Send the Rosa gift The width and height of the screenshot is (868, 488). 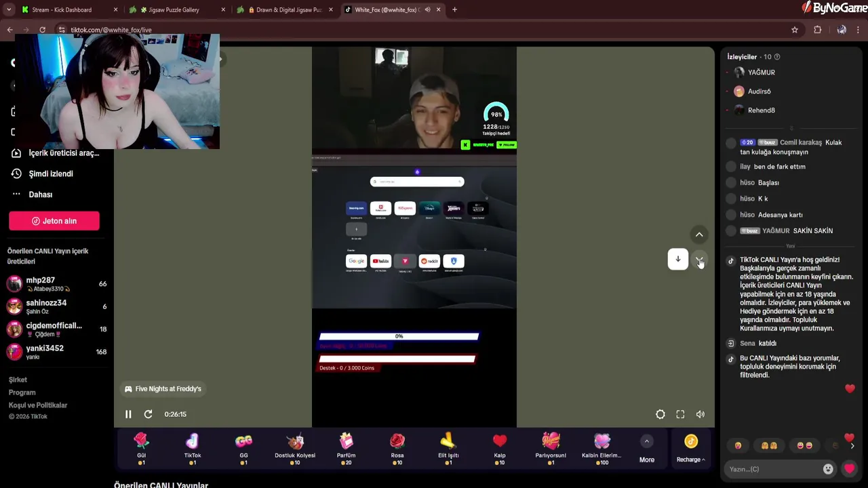click(397, 448)
